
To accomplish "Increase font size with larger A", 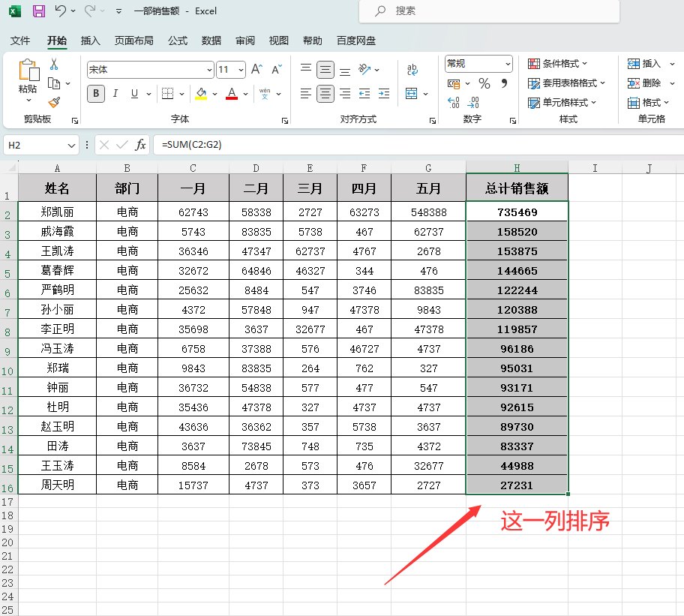I will [257, 69].
